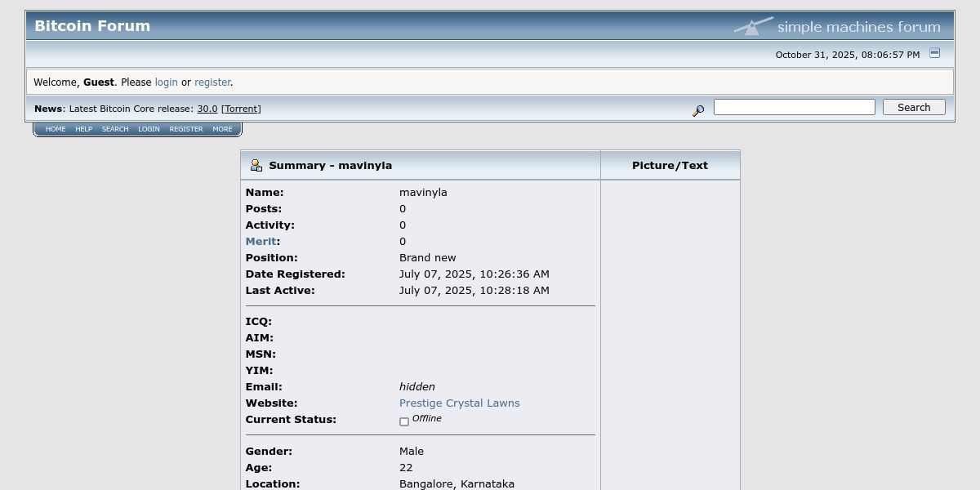
Task: Select the name value mavinyla
Action: [x=423, y=193]
